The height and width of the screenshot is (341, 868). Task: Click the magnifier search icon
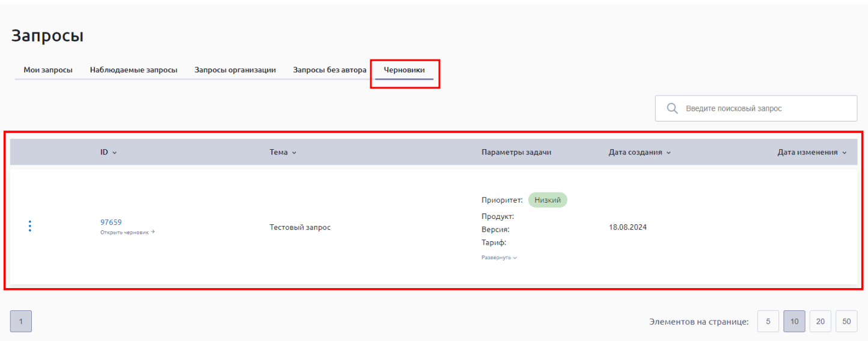(x=673, y=109)
